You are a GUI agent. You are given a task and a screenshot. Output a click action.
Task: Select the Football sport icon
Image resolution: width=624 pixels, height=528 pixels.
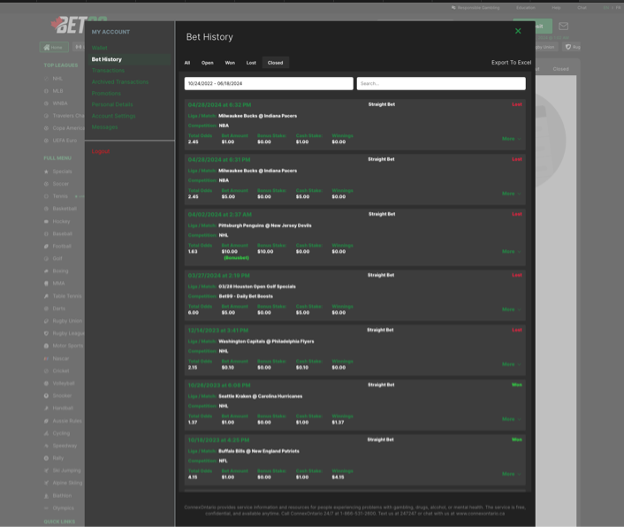(x=48, y=246)
